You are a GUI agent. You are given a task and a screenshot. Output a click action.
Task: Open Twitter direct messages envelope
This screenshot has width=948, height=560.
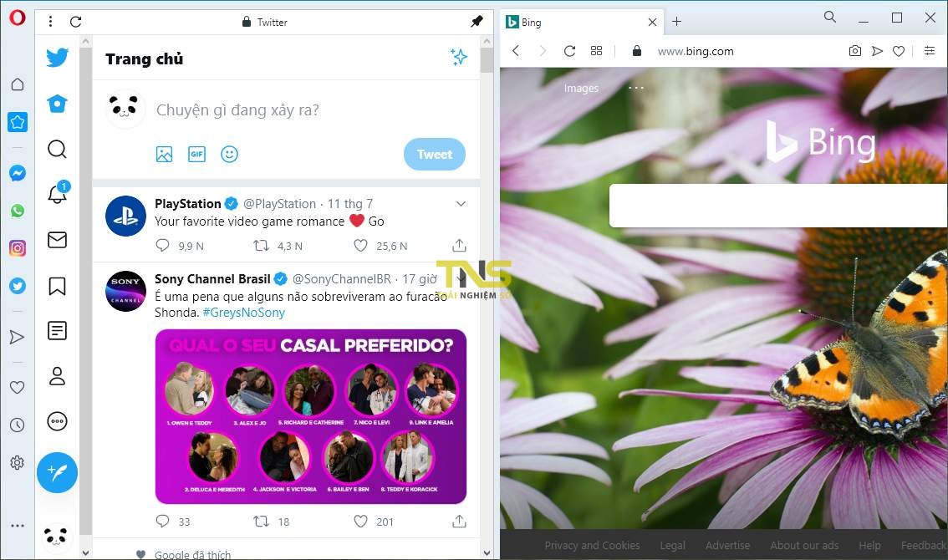coord(58,240)
